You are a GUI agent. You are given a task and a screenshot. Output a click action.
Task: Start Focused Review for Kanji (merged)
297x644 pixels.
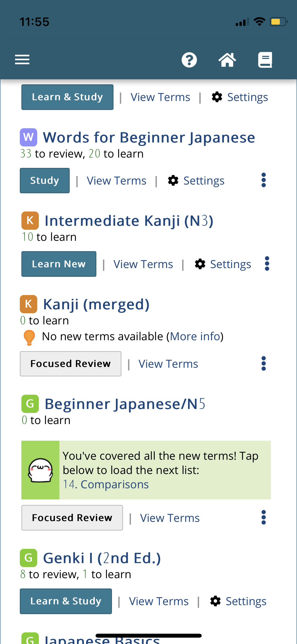click(70, 364)
